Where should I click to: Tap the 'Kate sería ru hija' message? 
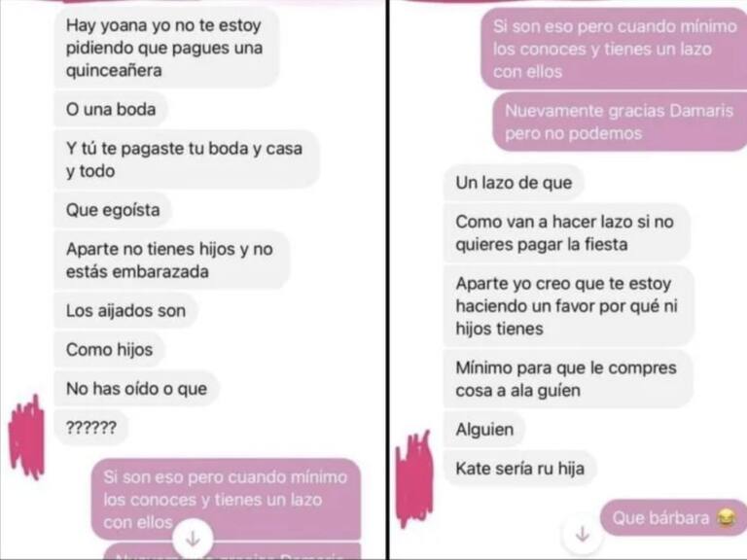tap(519, 468)
